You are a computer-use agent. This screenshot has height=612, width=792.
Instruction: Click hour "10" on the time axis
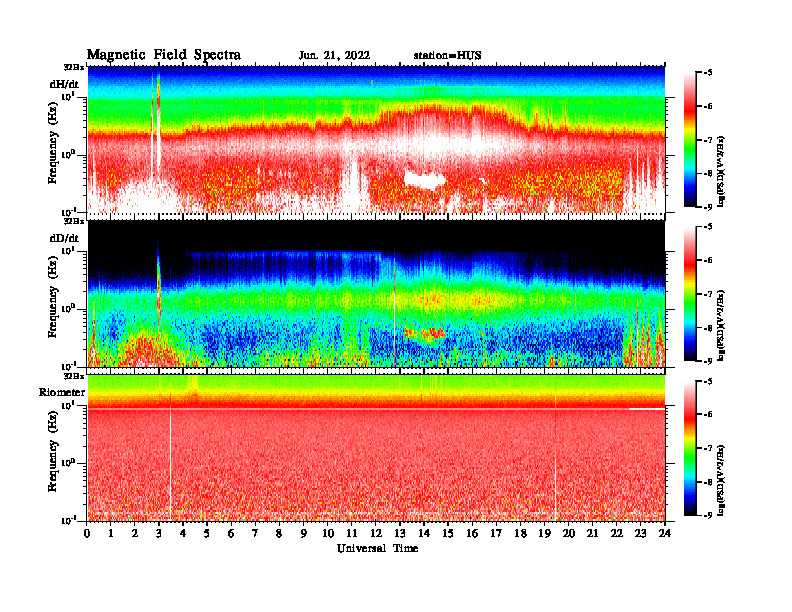(328, 533)
